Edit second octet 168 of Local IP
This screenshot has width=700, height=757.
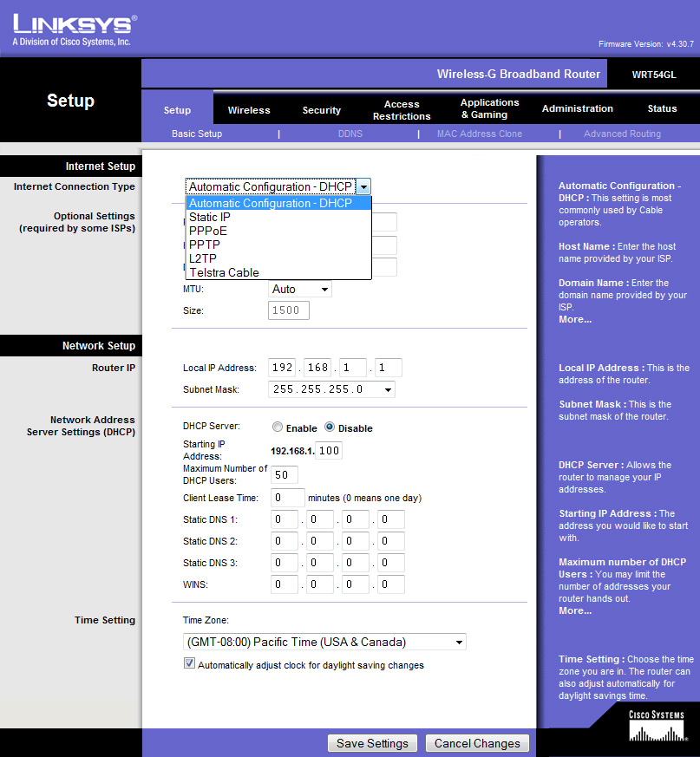[x=317, y=368]
